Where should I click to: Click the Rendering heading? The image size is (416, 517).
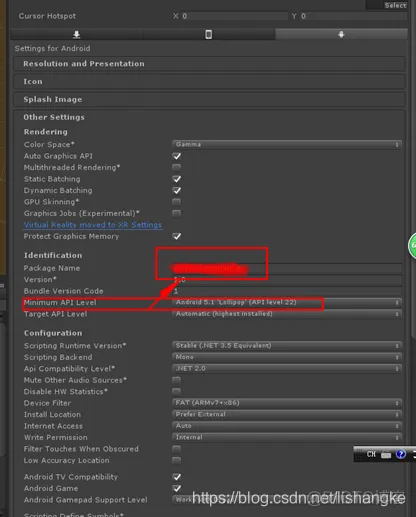[x=46, y=132]
